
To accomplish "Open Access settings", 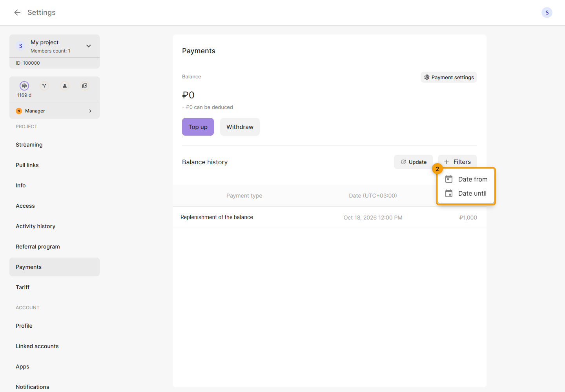I will 55,206.
